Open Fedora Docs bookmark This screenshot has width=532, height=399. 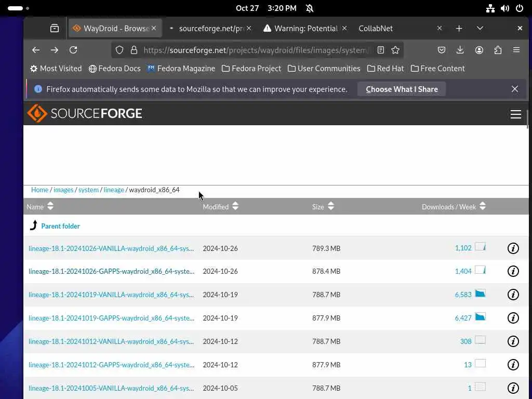[x=115, y=69]
